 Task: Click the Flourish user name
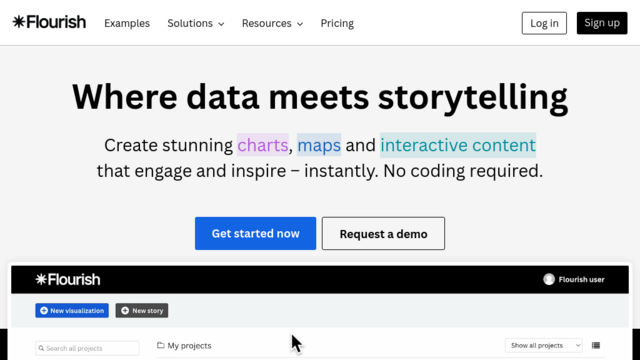[x=581, y=280]
